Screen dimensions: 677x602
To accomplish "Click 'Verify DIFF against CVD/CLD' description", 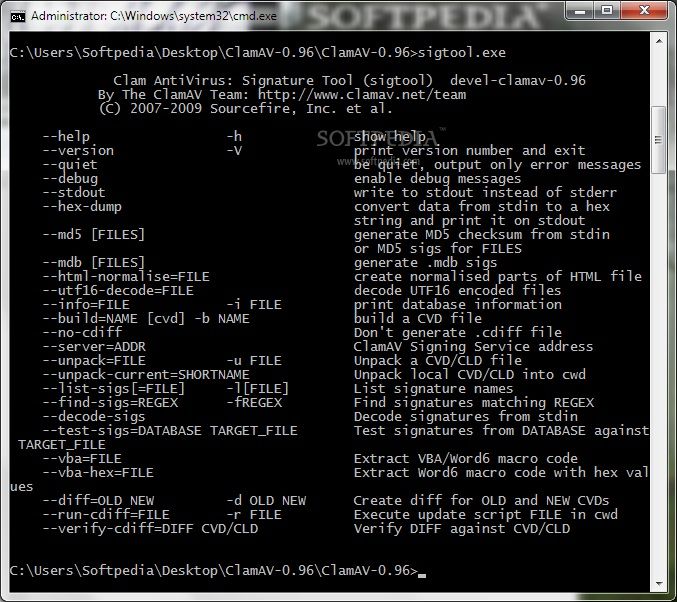I will 462,529.
